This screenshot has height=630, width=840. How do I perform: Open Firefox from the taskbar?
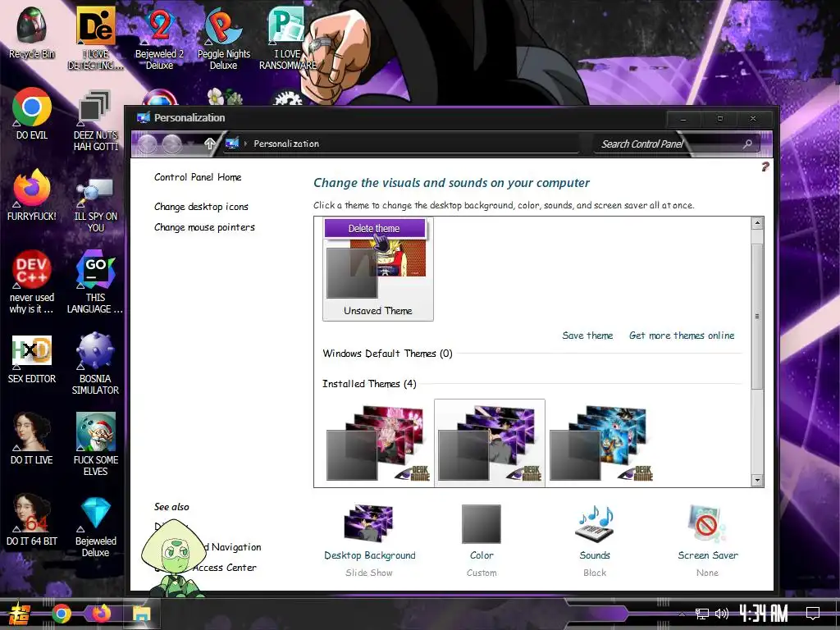tap(101, 613)
